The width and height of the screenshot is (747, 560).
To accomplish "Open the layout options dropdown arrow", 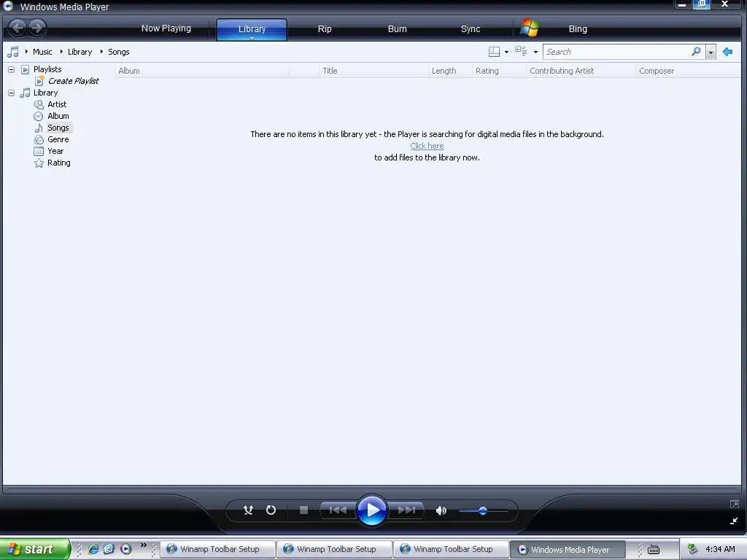I will (x=506, y=52).
